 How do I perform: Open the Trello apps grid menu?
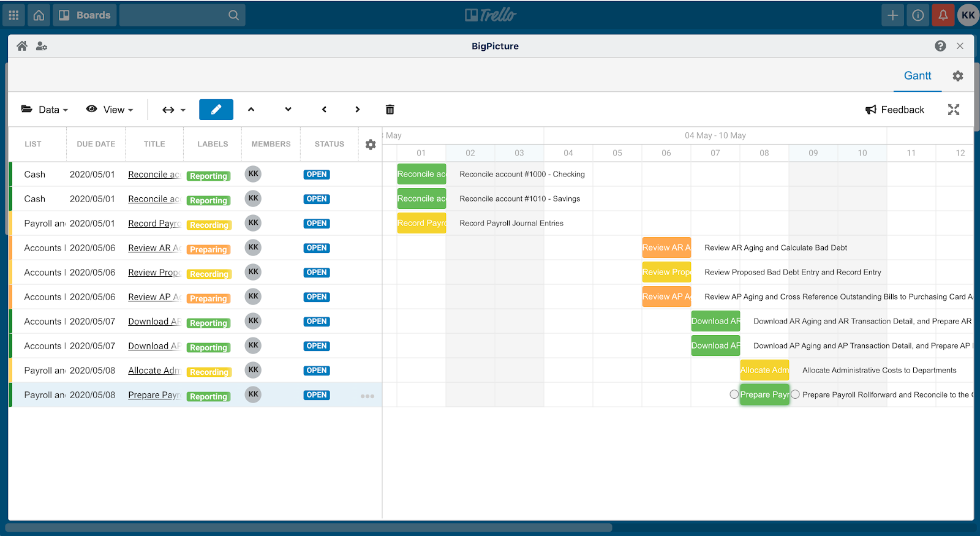13,15
